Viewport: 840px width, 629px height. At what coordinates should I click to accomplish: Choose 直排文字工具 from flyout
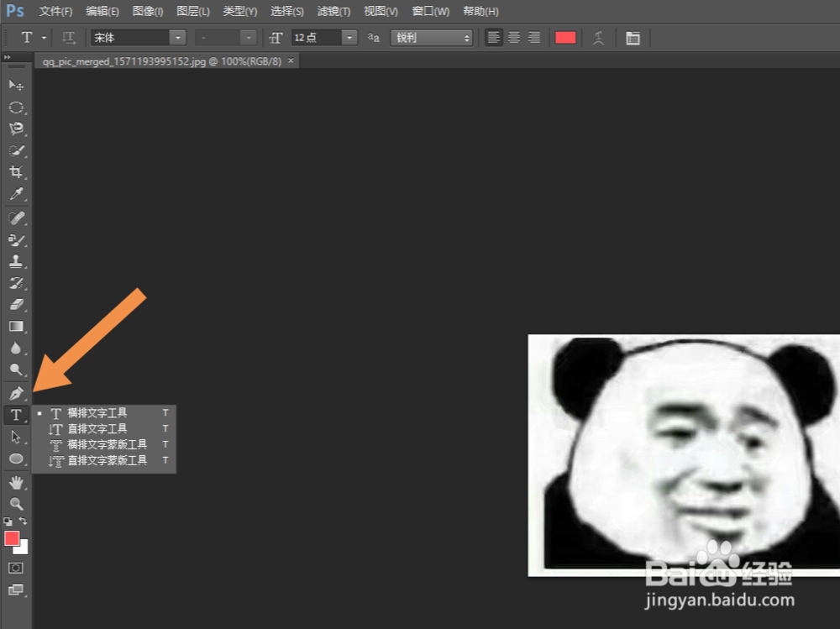click(x=104, y=428)
